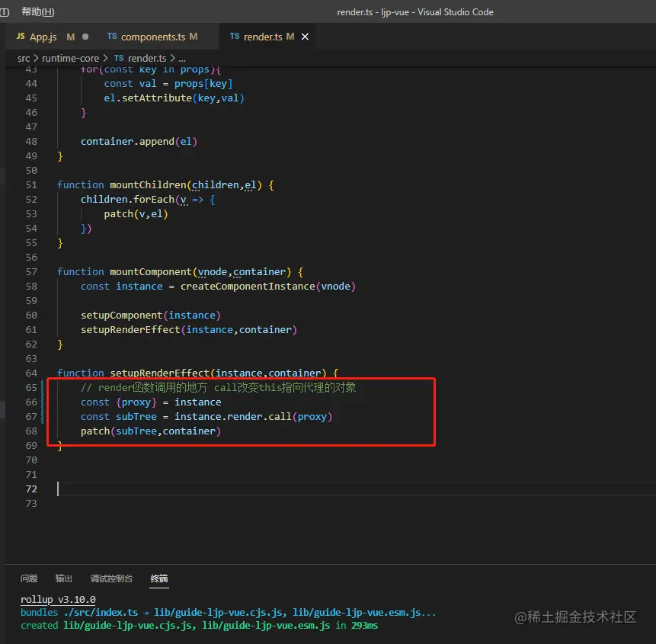The height and width of the screenshot is (644, 656).
Task: Click the render.ts breadcrumb
Action: tap(147, 58)
